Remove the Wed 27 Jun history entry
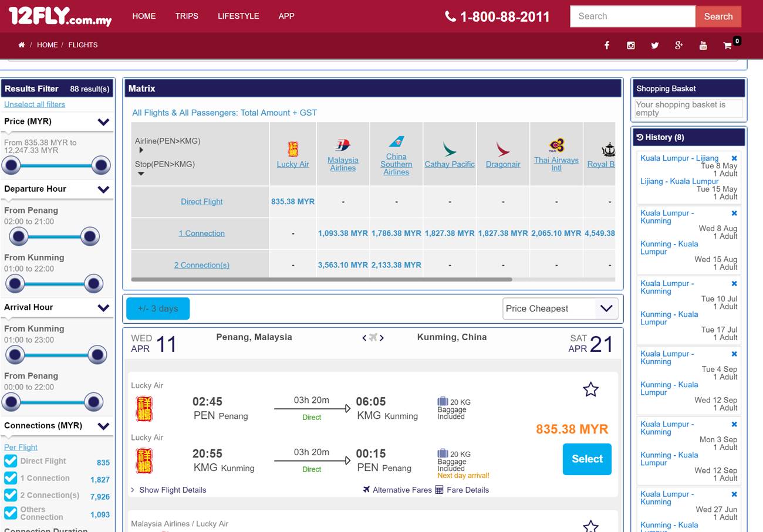763x532 pixels. click(734, 494)
